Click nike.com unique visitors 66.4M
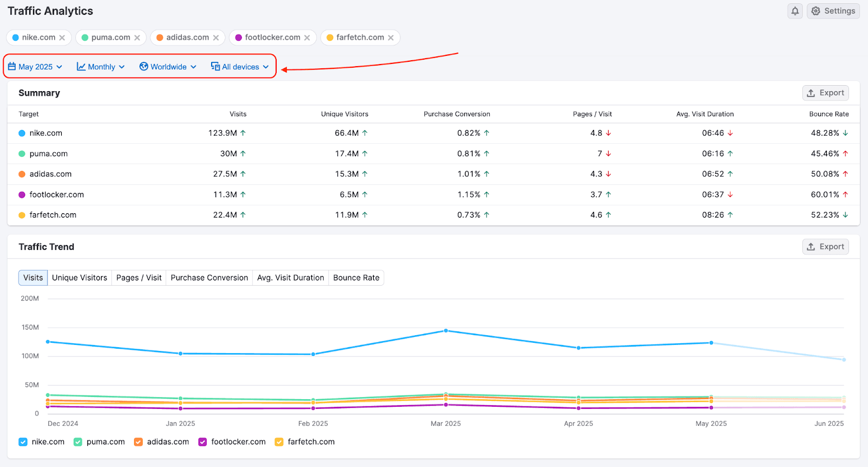 pos(347,133)
